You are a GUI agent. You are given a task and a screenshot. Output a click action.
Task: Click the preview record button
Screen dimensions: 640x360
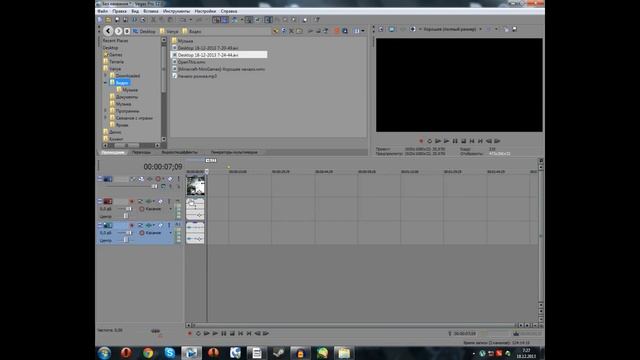(x=421, y=141)
